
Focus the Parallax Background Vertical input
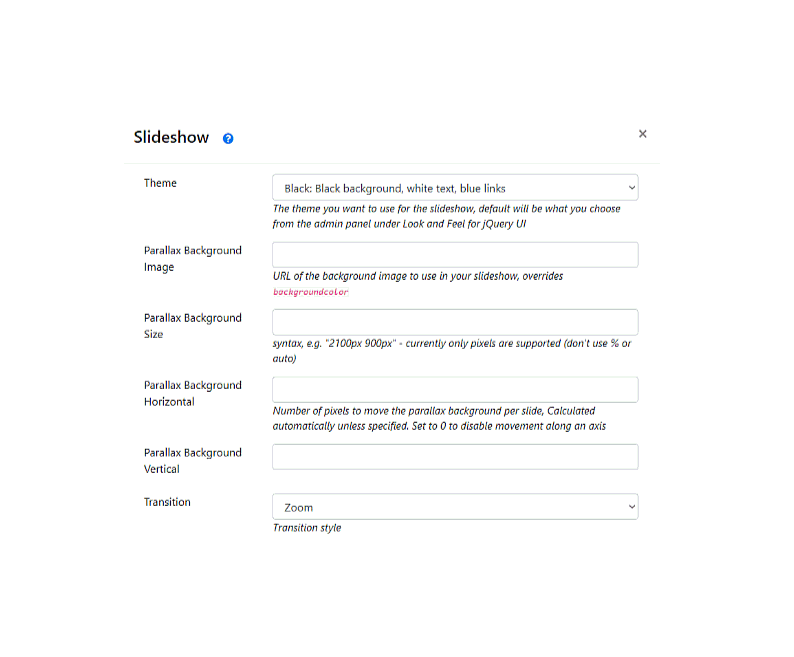point(455,457)
